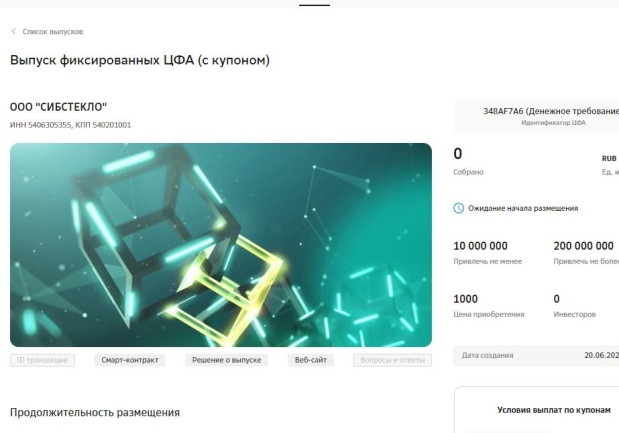Click the Собрано collected amount value
Screen dimensions: 619x433
(x=458, y=154)
